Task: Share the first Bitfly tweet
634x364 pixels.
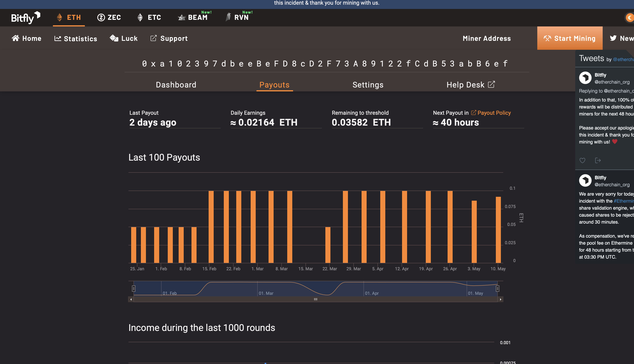Action: pos(598,160)
